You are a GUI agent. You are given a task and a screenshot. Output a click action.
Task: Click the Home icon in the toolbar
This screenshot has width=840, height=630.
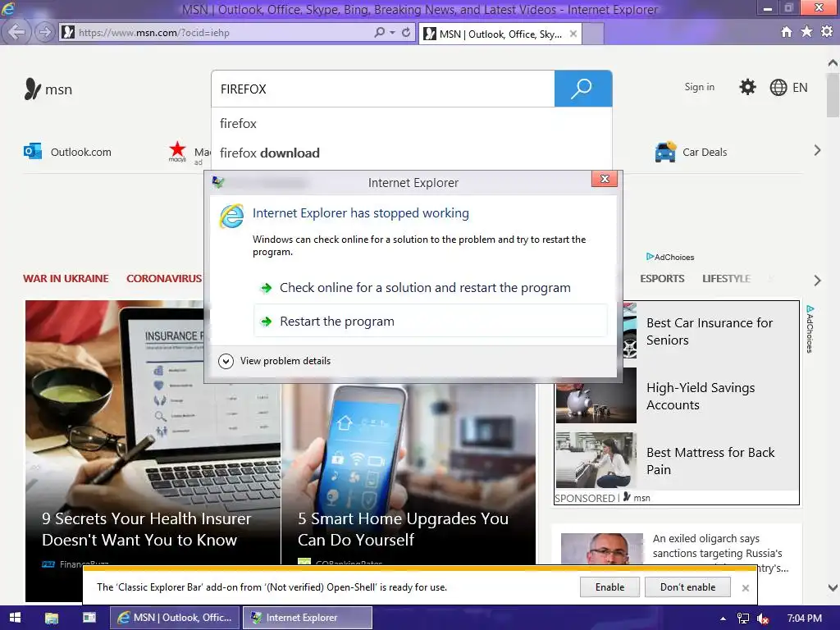(x=786, y=32)
